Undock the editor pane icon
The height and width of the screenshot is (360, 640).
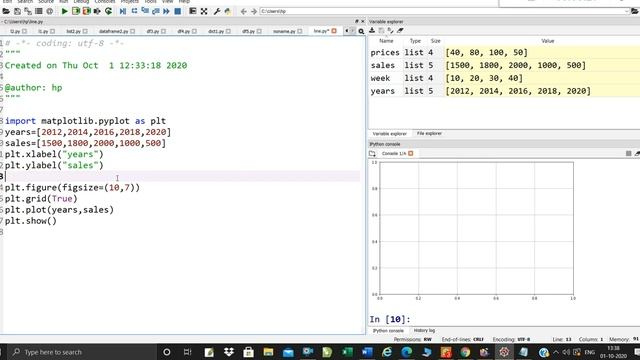pos(357,21)
